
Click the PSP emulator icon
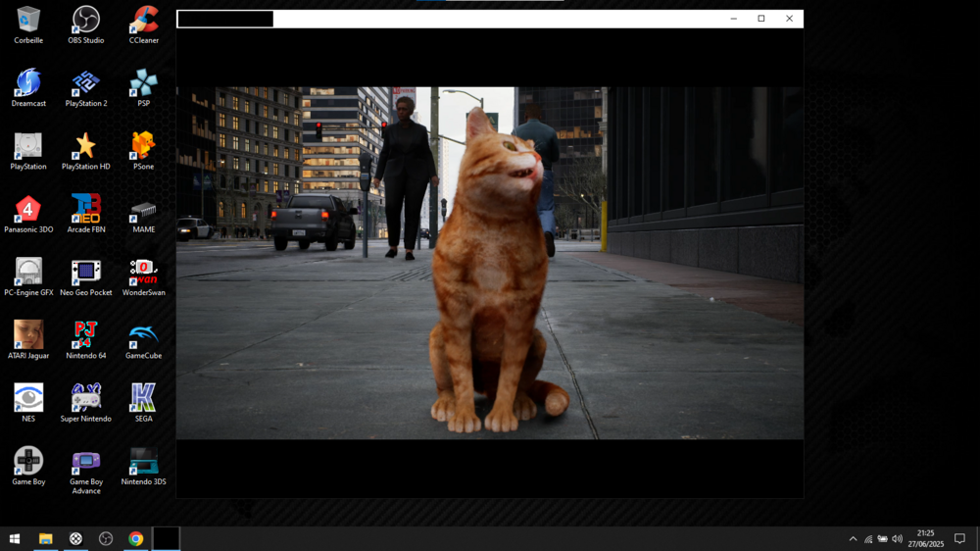coord(144,83)
